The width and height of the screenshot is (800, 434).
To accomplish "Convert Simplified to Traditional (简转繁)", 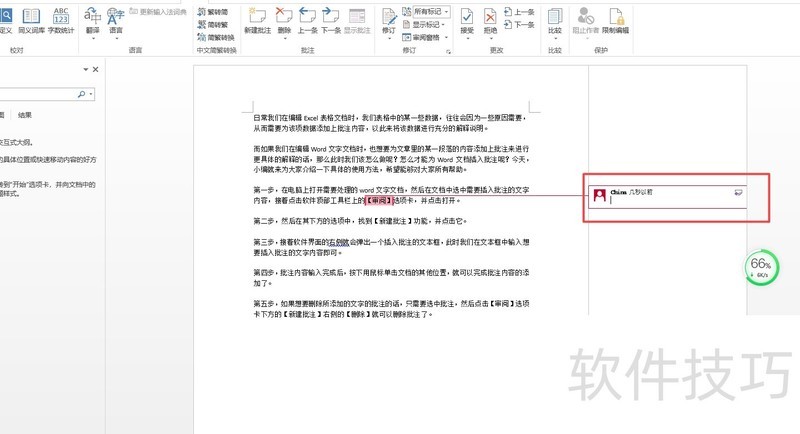I will [213, 24].
